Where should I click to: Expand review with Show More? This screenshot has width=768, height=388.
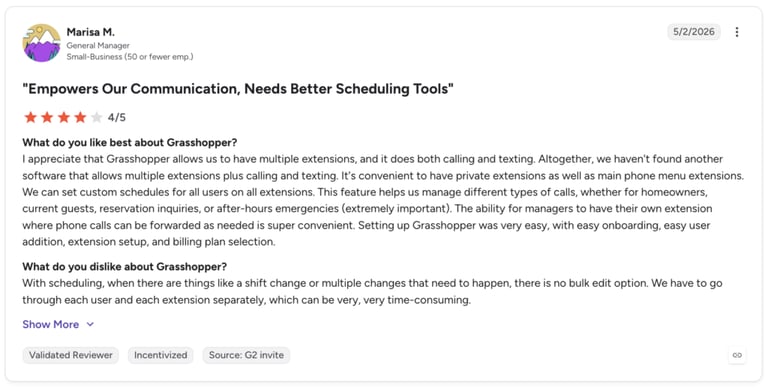pos(50,324)
